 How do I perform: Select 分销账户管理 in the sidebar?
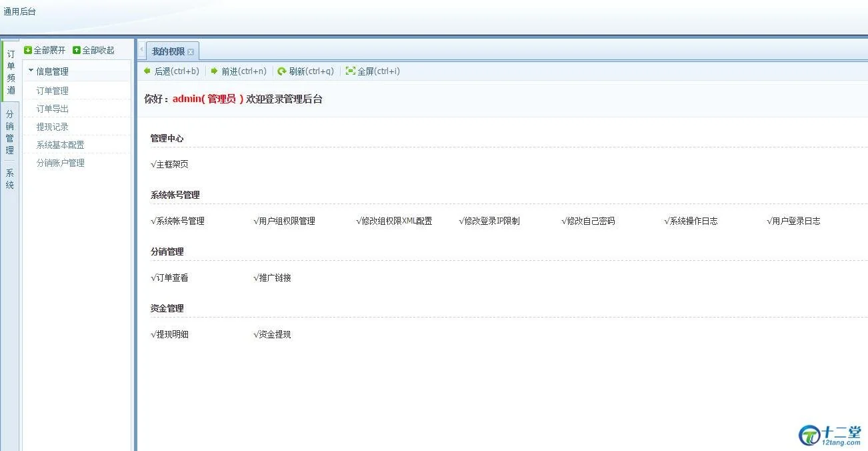61,163
